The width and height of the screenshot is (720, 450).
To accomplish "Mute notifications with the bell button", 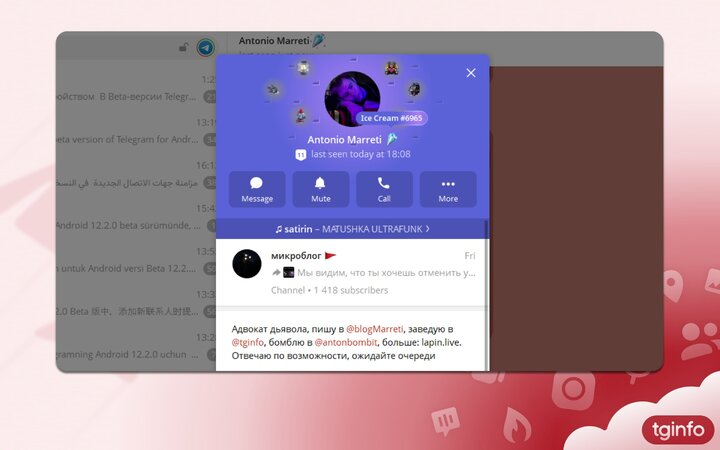I will 321,189.
